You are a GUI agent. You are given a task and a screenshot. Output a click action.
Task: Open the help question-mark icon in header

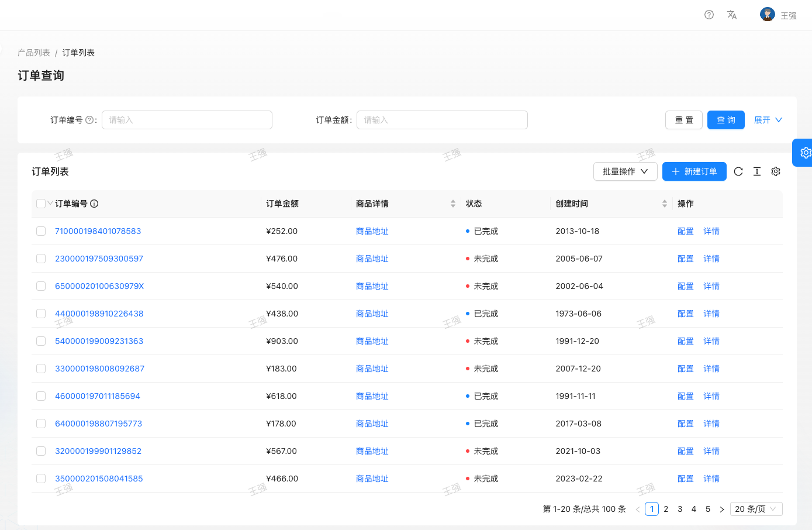[709, 15]
